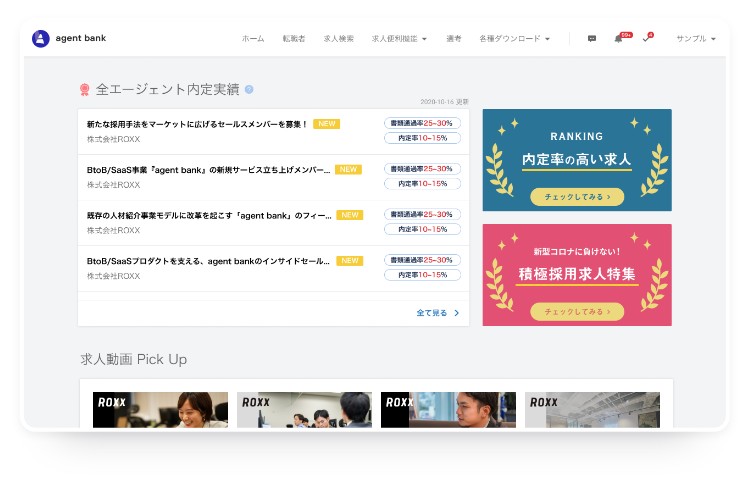Open the 内定率の高い求人 ranking banner
This screenshot has width=750, height=492.
click(577, 160)
